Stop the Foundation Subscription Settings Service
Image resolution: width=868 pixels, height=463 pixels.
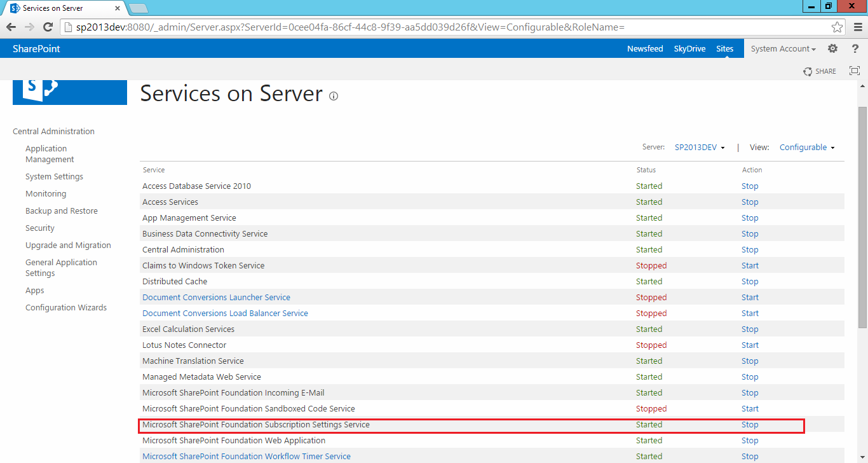[x=750, y=425]
